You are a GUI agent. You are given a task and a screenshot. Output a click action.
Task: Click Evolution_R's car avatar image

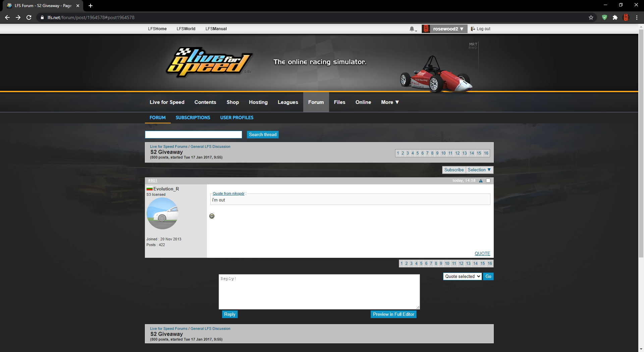coord(162,213)
